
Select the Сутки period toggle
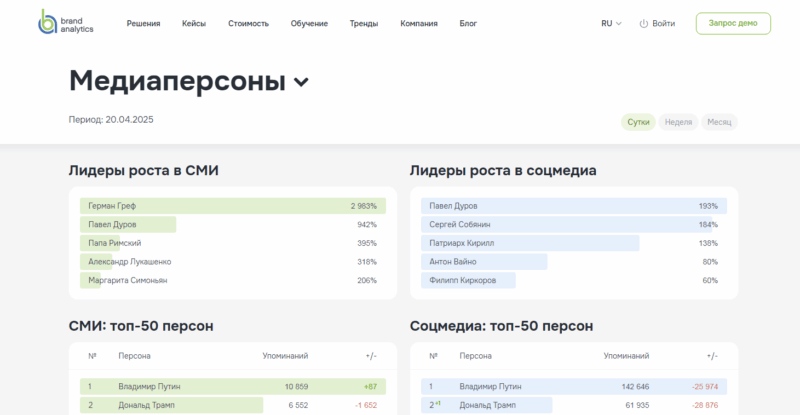pos(638,122)
